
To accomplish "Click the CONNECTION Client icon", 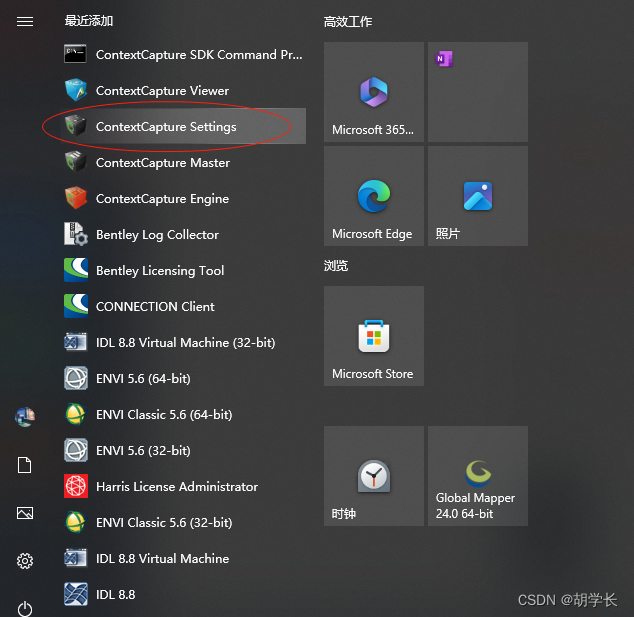I will point(76,306).
